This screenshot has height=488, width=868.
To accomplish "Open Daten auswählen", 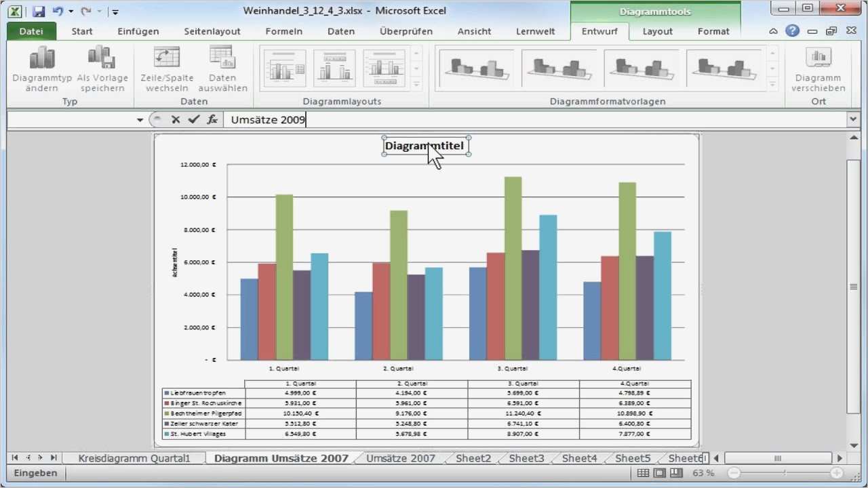I will coord(222,68).
